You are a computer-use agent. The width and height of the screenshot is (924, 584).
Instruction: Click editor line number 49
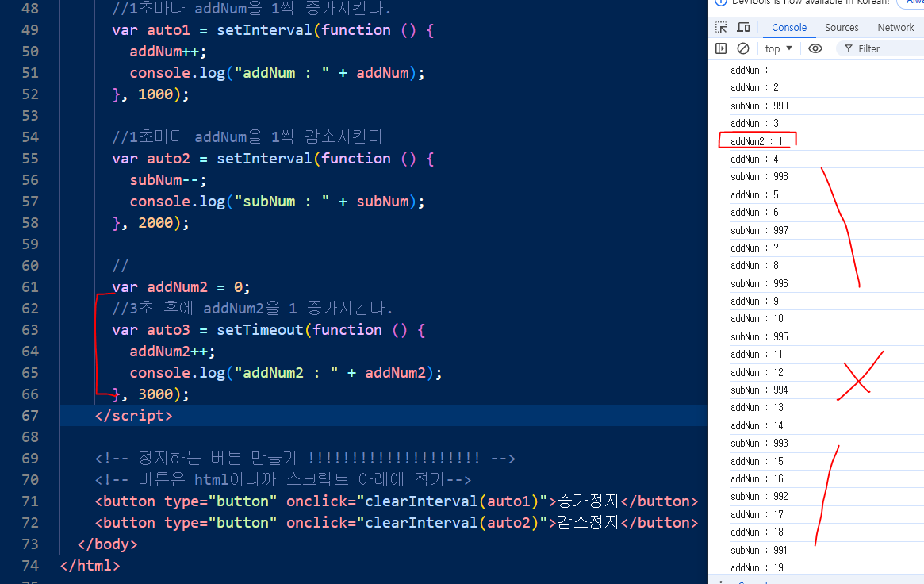(x=30, y=30)
